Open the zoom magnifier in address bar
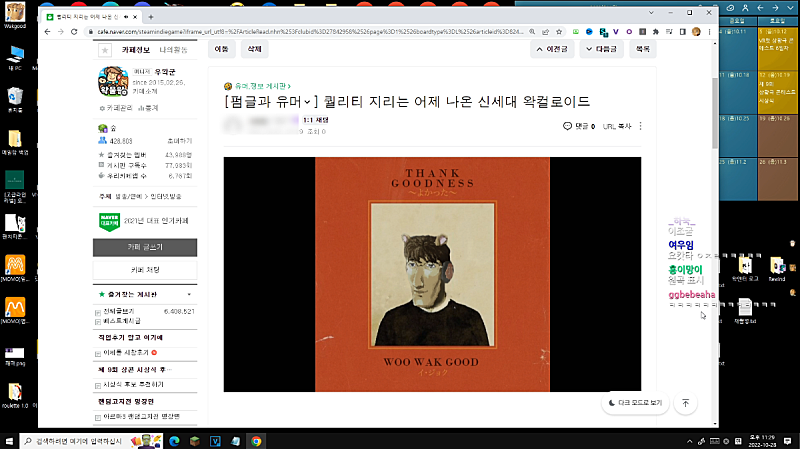 [532, 32]
